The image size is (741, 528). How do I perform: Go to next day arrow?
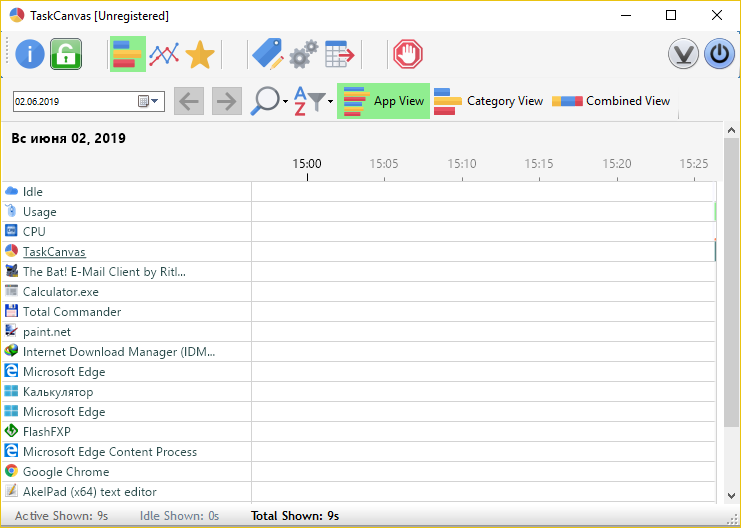point(227,101)
